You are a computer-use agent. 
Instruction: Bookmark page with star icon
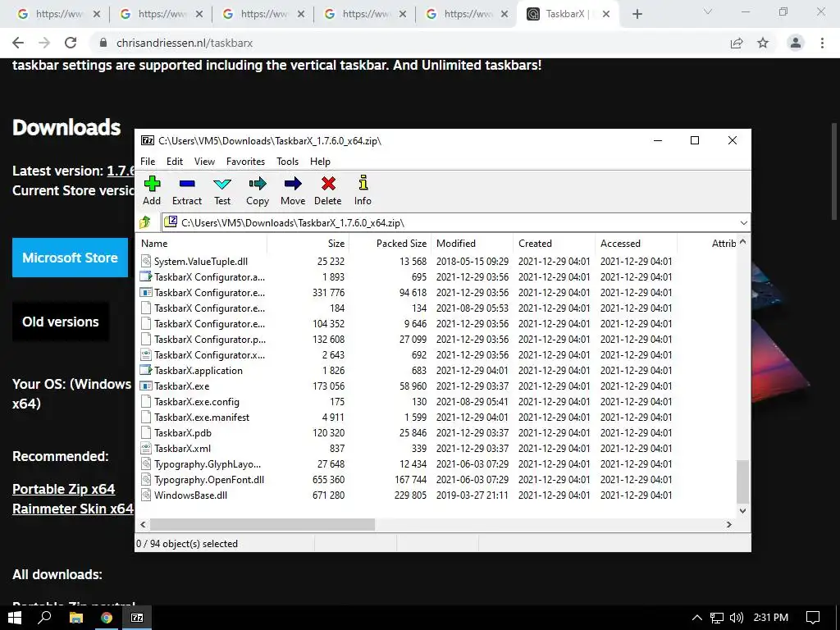pyautogui.click(x=763, y=43)
